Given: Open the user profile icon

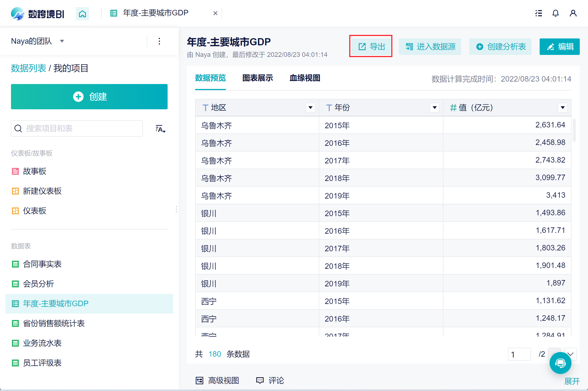Looking at the screenshot, I should click(573, 13).
